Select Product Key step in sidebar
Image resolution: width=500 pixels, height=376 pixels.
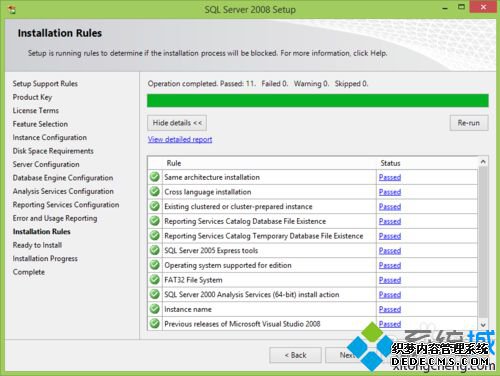pos(32,97)
